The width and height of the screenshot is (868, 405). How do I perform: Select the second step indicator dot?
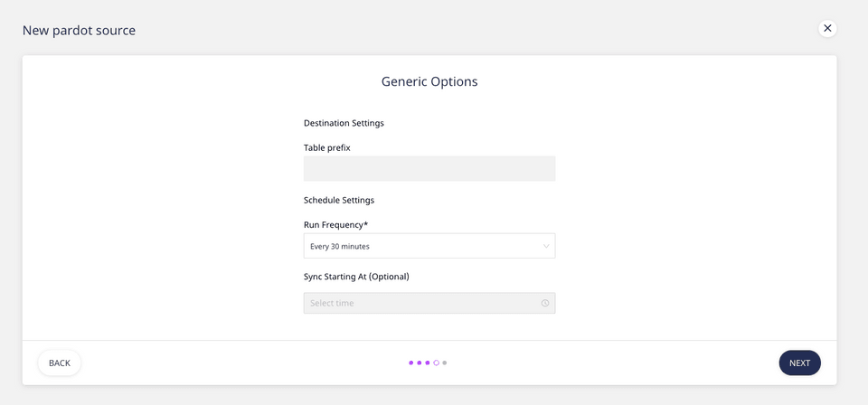point(420,363)
